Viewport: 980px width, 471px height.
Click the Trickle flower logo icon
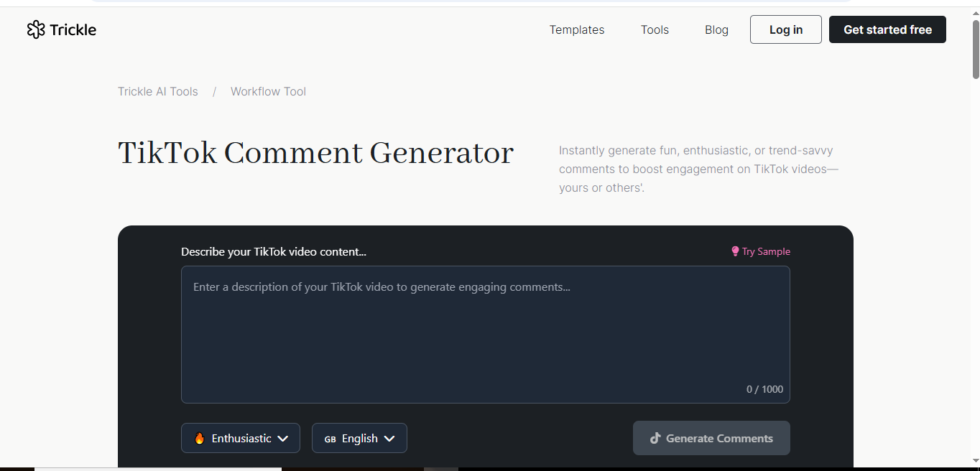point(36,29)
